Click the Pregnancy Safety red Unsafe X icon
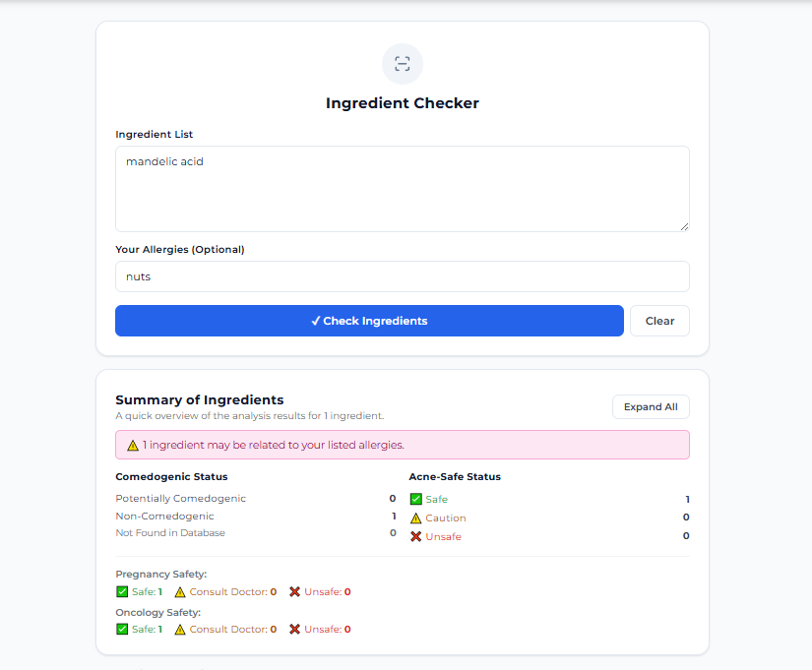This screenshot has height=670, width=812. point(294,592)
